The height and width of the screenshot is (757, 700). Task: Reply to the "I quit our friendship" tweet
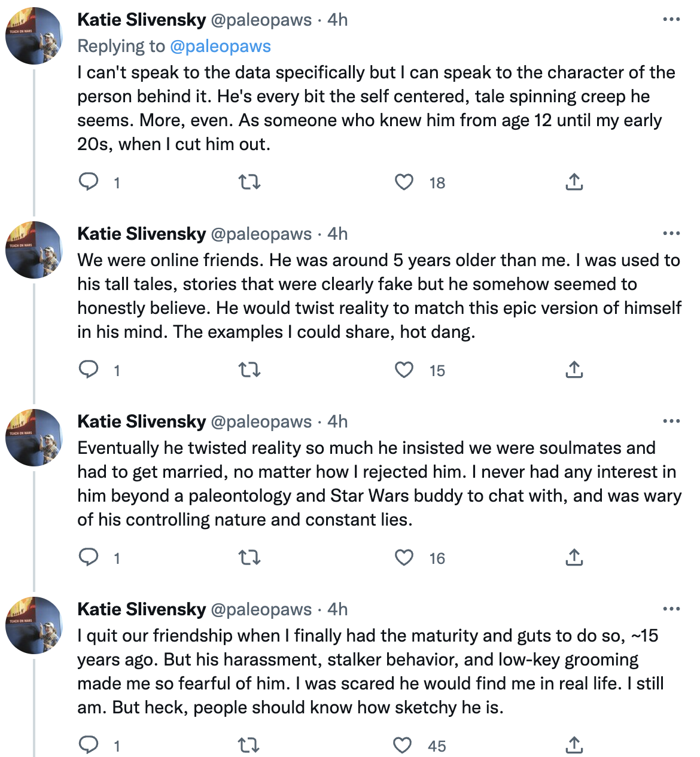click(x=89, y=745)
